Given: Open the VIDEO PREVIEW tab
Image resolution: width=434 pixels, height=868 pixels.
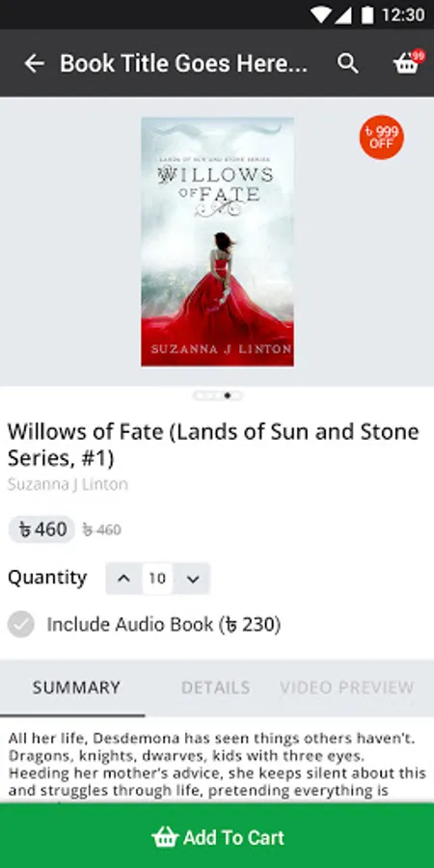Looking at the screenshot, I should [346, 688].
